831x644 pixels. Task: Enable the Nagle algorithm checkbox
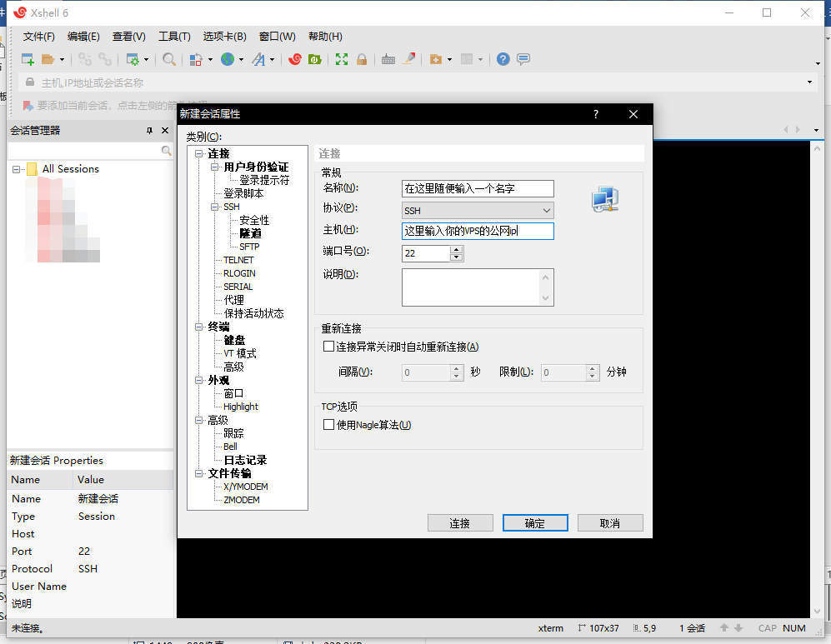(328, 425)
